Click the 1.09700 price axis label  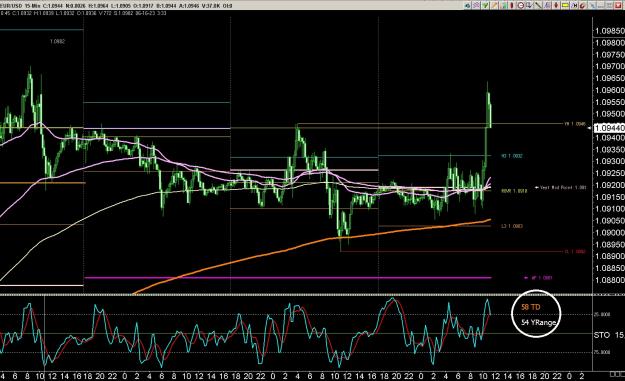(610, 67)
